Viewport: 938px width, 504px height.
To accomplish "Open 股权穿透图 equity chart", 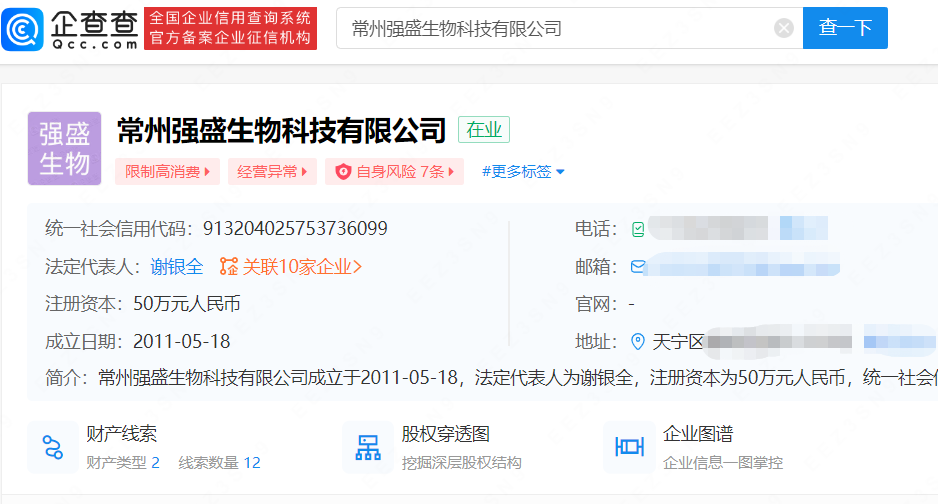I will [x=446, y=434].
